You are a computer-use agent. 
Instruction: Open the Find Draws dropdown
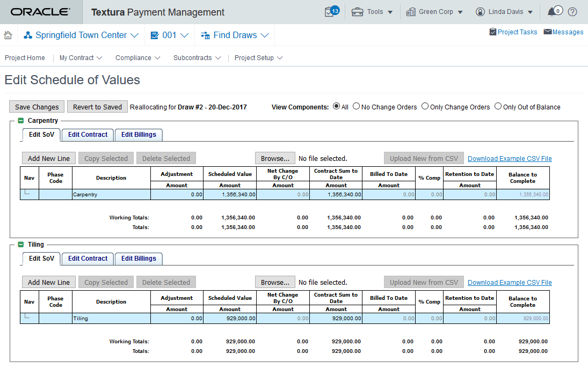235,35
